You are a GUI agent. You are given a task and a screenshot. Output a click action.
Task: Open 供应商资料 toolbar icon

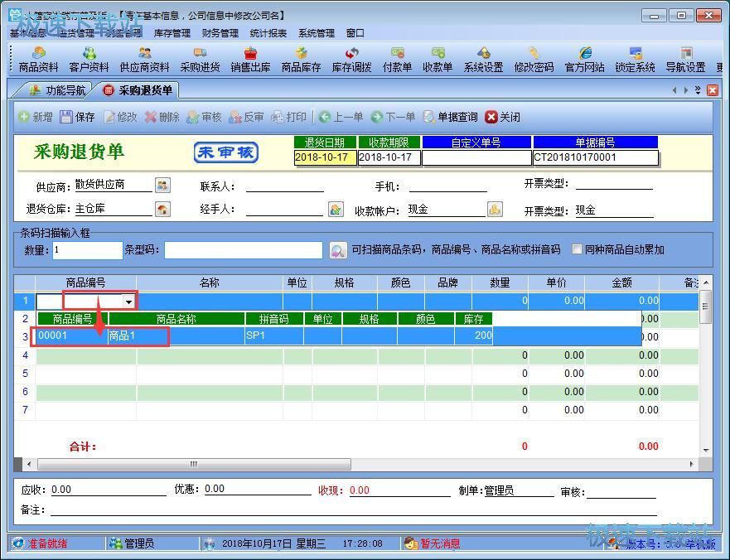click(x=144, y=60)
